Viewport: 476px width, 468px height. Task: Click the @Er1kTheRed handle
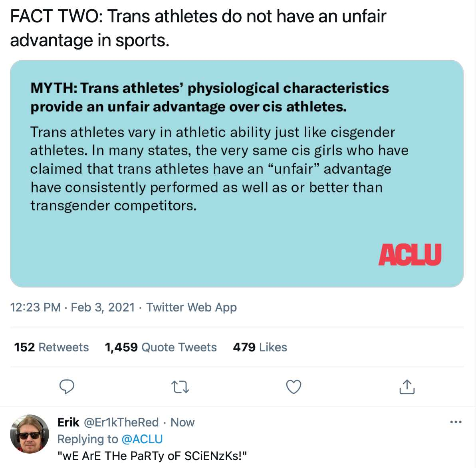point(121,422)
